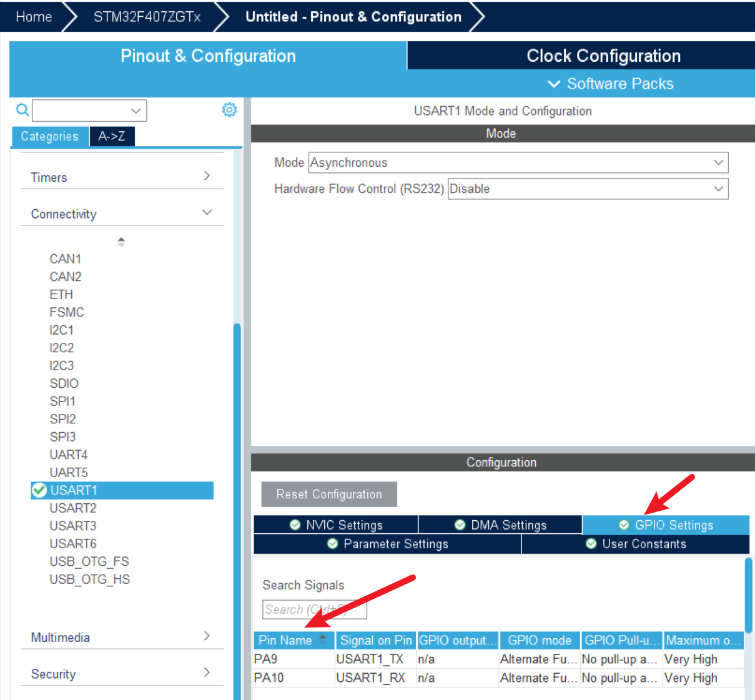
Task: Click the Reset Configuration button
Action: coord(329,494)
